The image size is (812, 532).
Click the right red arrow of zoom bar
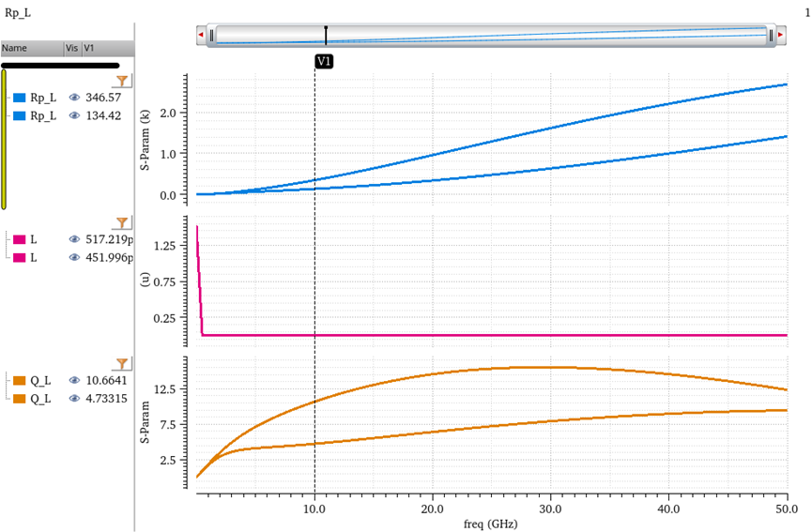(x=780, y=36)
